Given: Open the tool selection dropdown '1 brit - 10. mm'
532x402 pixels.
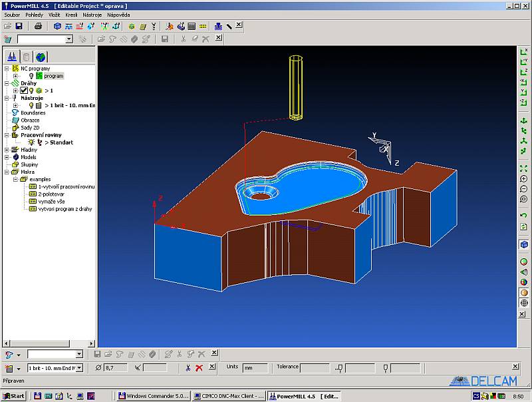Looking at the screenshot, I should point(79,367).
